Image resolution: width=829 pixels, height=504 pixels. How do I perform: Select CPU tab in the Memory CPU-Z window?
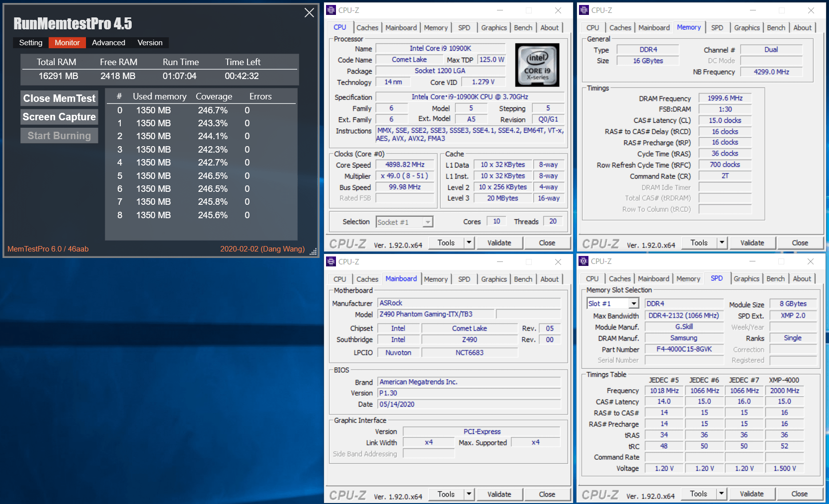click(x=593, y=28)
